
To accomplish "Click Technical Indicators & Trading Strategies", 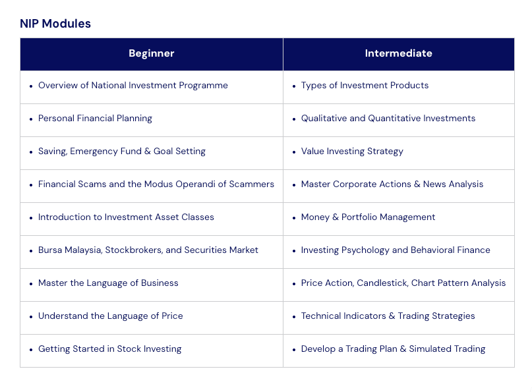I will [x=388, y=316].
